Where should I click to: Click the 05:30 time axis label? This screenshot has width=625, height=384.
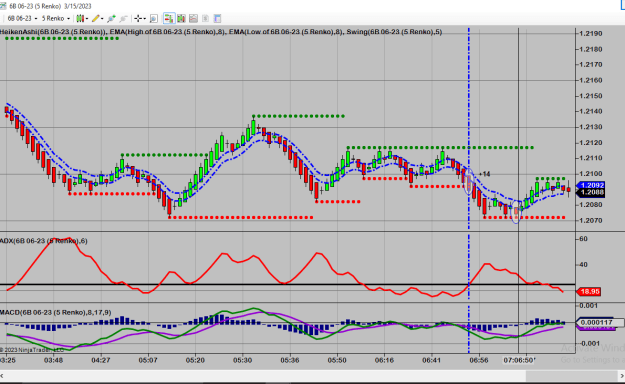(x=242, y=360)
